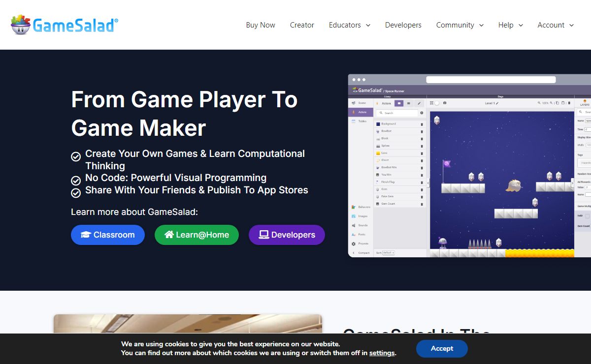Delete the Bowlbot actor via its trash icon

422,131
